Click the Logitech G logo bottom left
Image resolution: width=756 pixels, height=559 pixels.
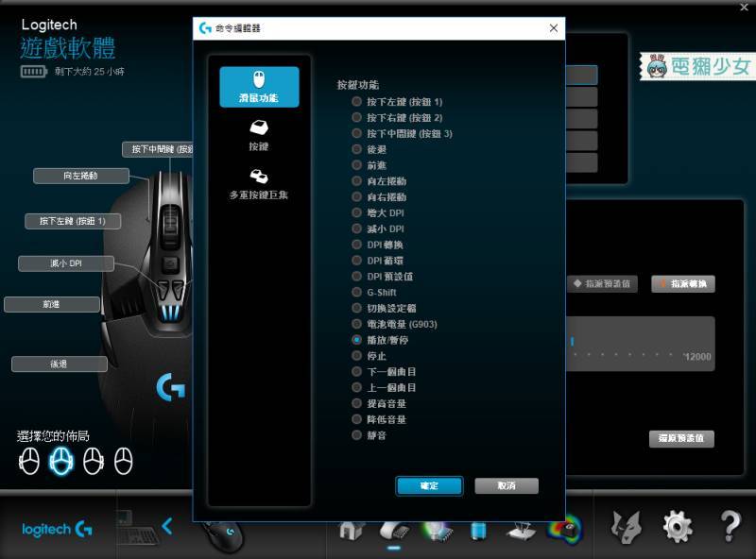[x=57, y=529]
